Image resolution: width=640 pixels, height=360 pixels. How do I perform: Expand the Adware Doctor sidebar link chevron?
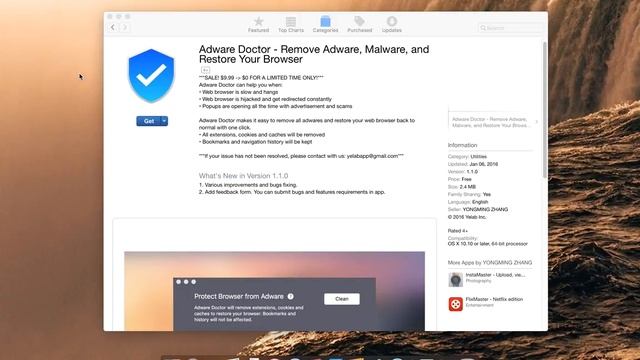pos(536,122)
